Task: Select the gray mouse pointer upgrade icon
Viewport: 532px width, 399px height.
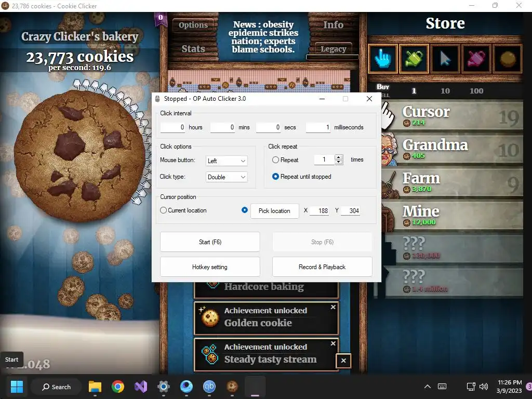Action: coord(445,58)
